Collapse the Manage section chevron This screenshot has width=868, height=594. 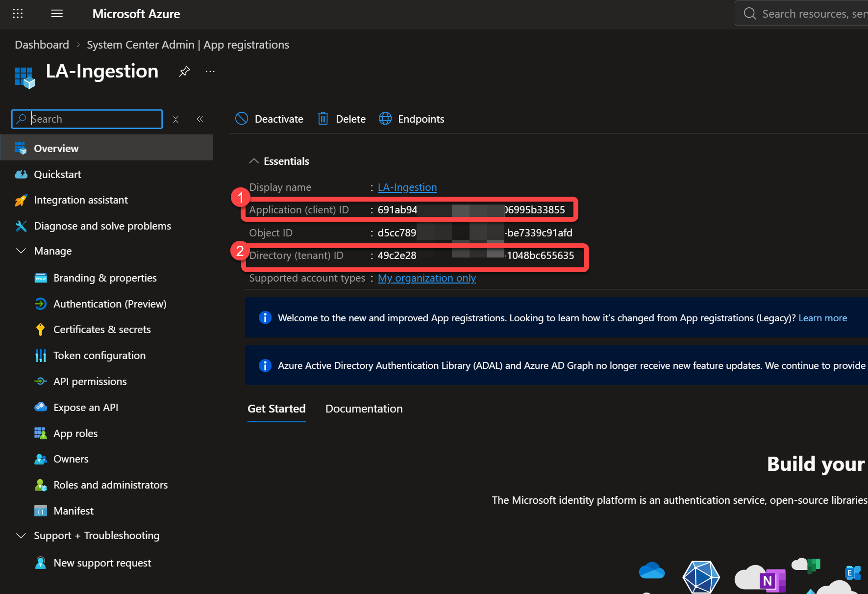pyautogui.click(x=21, y=251)
